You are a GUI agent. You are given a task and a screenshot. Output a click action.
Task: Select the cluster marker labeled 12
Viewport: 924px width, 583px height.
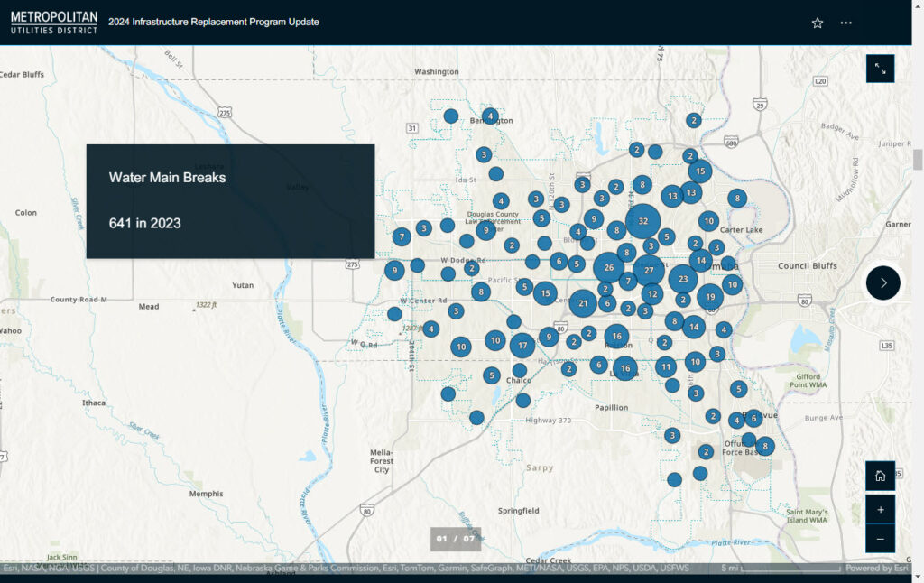tap(652, 293)
